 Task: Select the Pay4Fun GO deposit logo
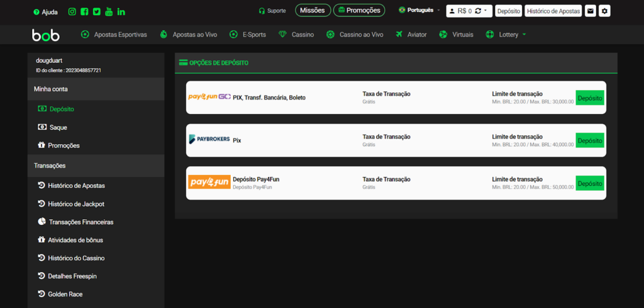(x=209, y=98)
